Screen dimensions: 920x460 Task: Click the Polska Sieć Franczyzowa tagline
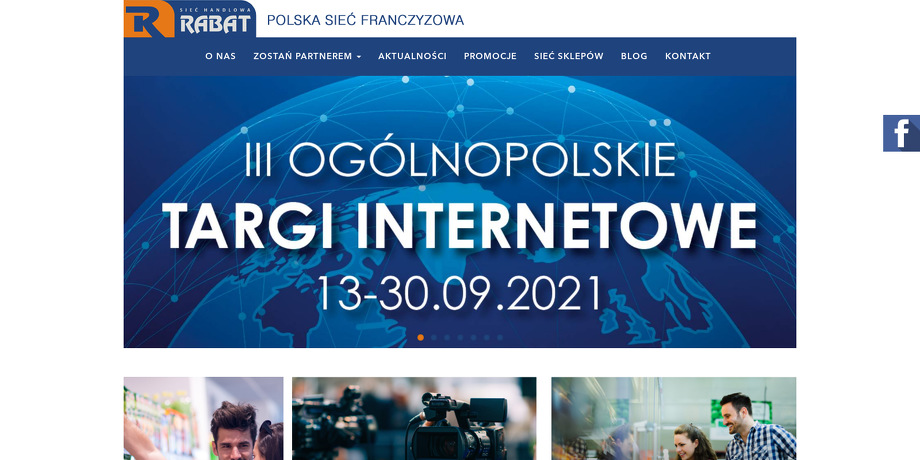[365, 21]
